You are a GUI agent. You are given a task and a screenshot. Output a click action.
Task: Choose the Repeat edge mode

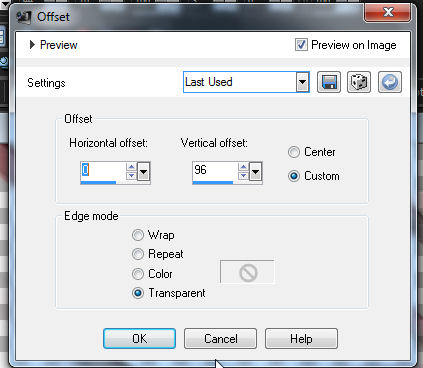tap(138, 254)
